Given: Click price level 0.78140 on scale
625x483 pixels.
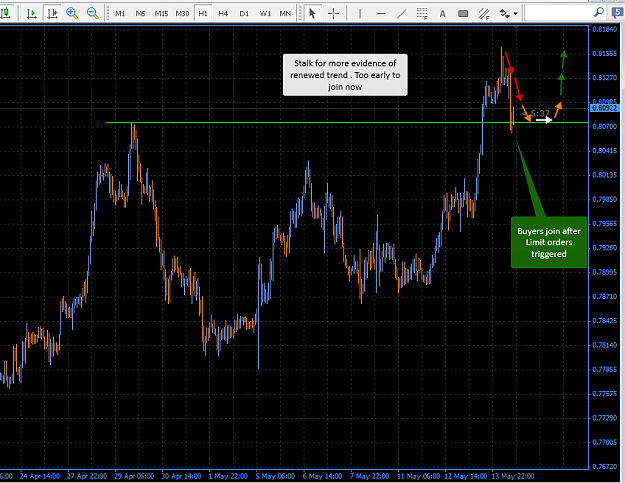Looking at the screenshot, I should pos(604,345).
